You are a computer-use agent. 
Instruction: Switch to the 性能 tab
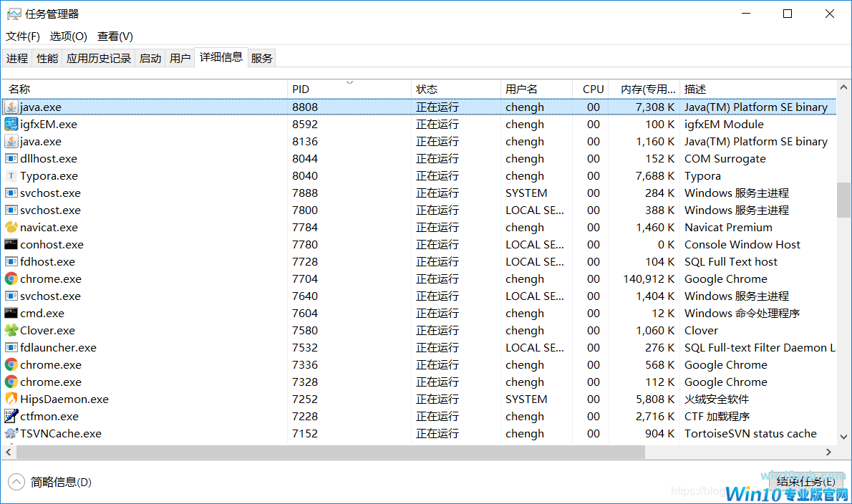pyautogui.click(x=47, y=58)
